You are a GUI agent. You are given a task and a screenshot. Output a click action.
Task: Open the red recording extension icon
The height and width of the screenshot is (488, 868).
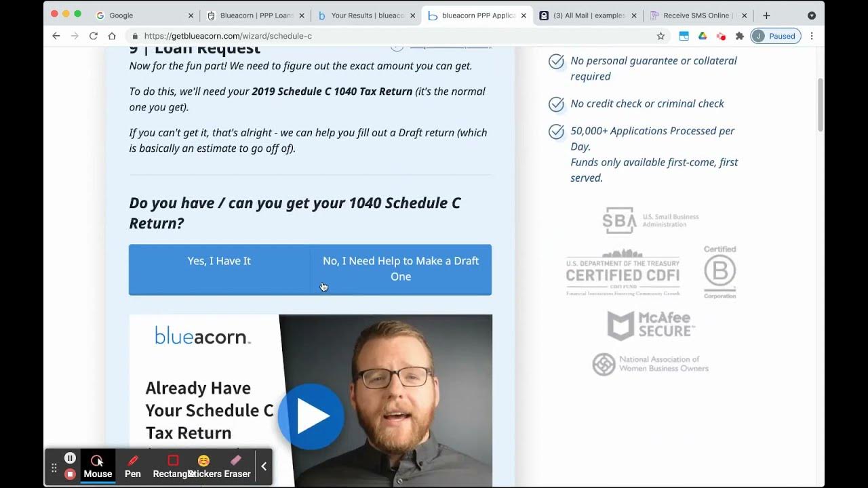pyautogui.click(x=721, y=36)
